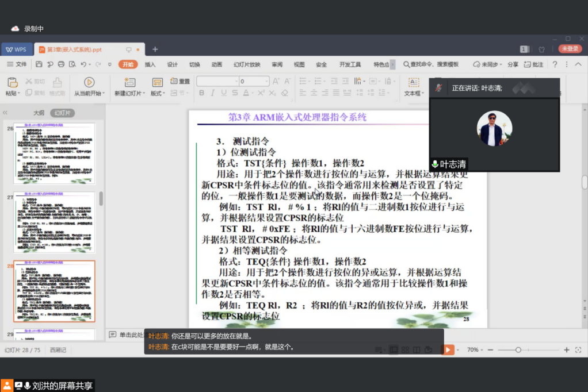Switch to the Review (审阅) ribbon tab
This screenshot has width=588, height=392.
(277, 64)
